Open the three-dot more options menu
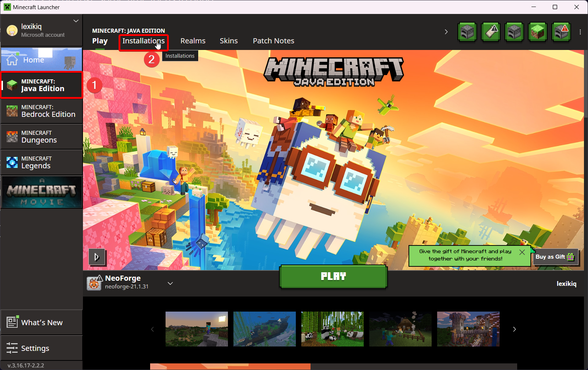 [x=580, y=32]
